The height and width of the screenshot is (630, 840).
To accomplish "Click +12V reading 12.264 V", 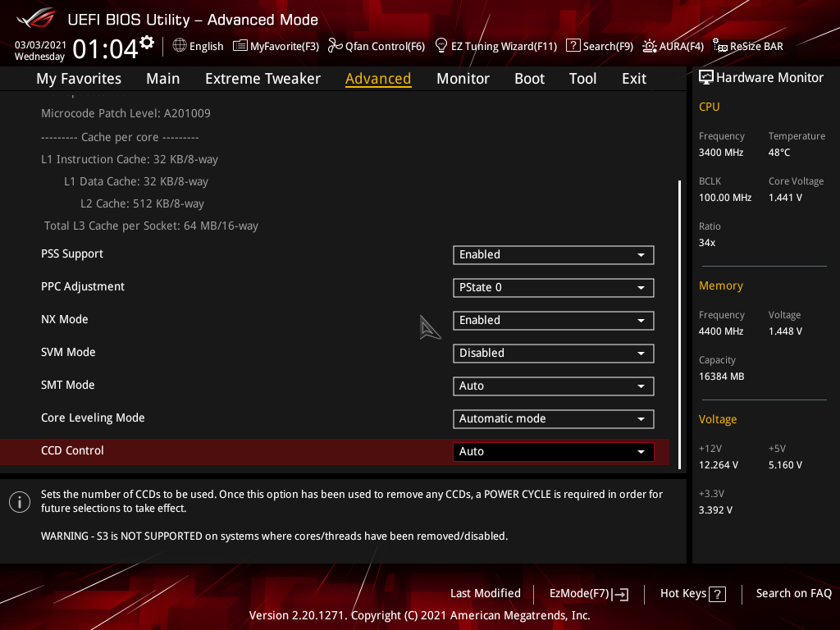I will pyautogui.click(x=718, y=465).
